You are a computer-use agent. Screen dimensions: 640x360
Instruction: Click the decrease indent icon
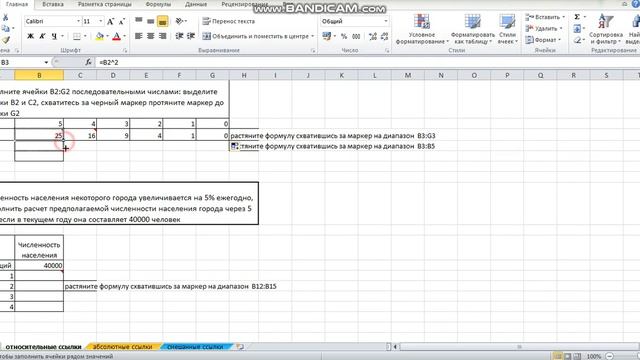tap(179, 36)
